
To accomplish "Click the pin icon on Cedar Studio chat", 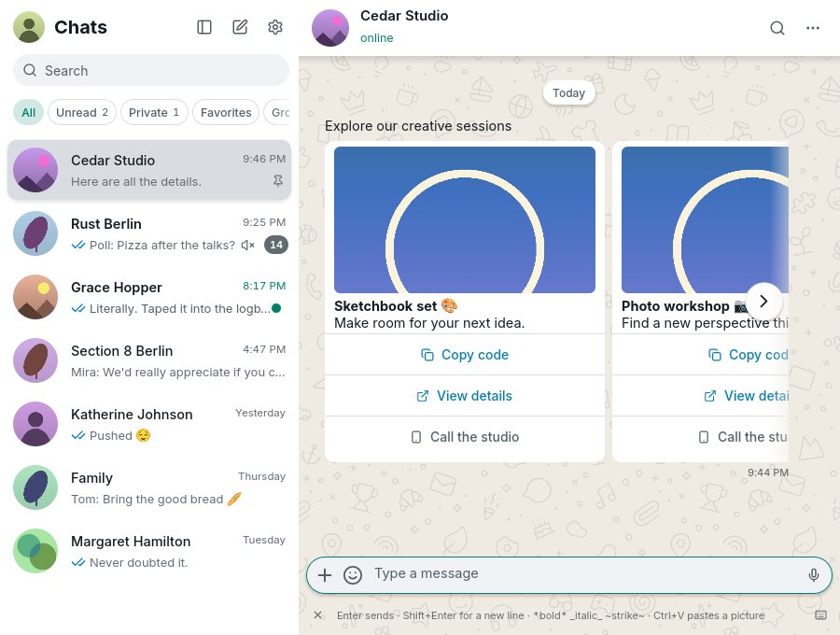I will (x=278, y=181).
